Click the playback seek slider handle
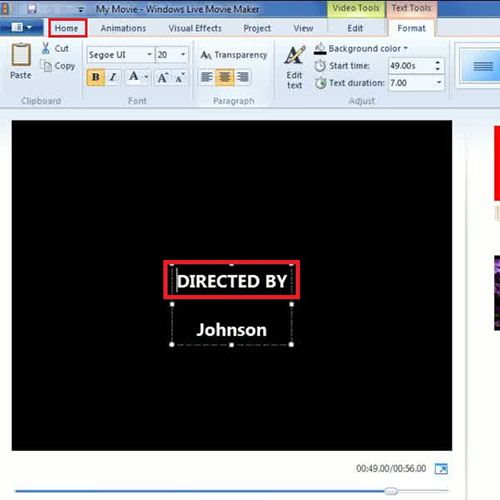The image size is (500, 500). pos(391,491)
